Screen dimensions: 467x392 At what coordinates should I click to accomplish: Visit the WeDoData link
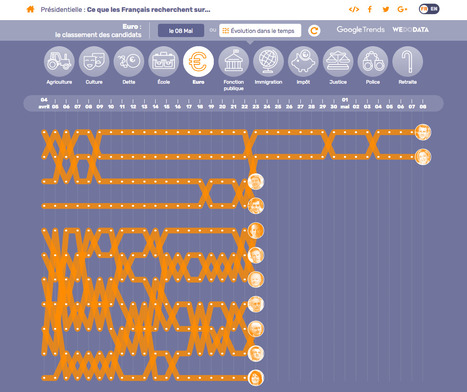click(x=410, y=30)
